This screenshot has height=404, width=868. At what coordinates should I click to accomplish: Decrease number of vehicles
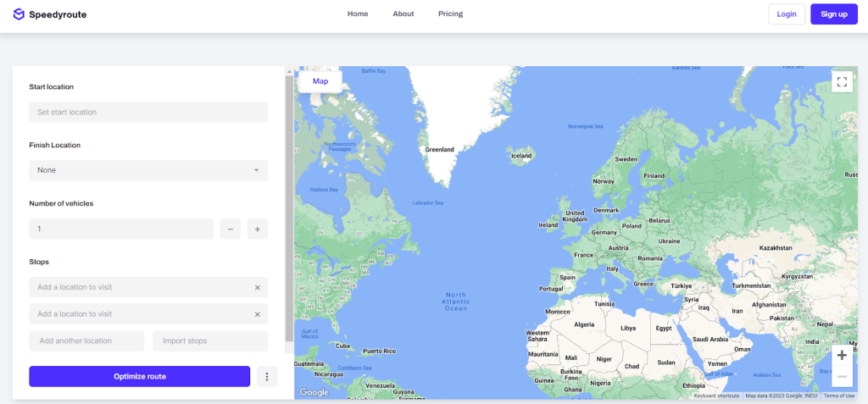click(231, 229)
